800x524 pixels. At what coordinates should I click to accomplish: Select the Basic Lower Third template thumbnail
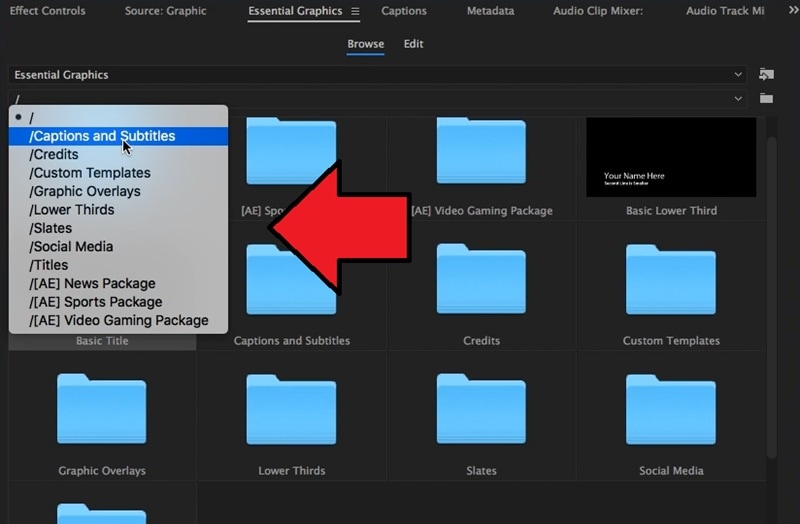[671, 157]
